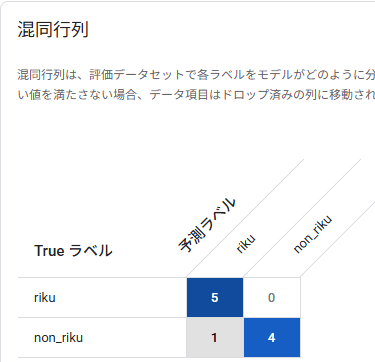Select the diagonal non_riku column header
Viewport: 375px width, 362px height.
(x=313, y=234)
